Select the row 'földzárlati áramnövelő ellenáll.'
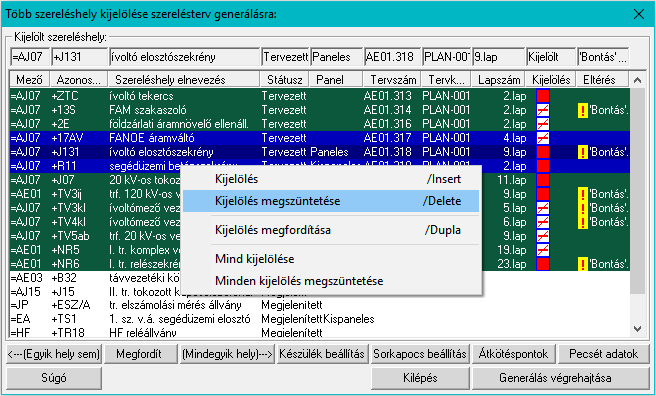 pos(320,124)
